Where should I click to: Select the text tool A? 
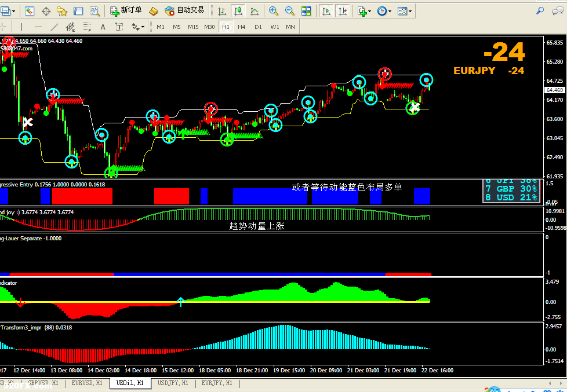[x=103, y=27]
